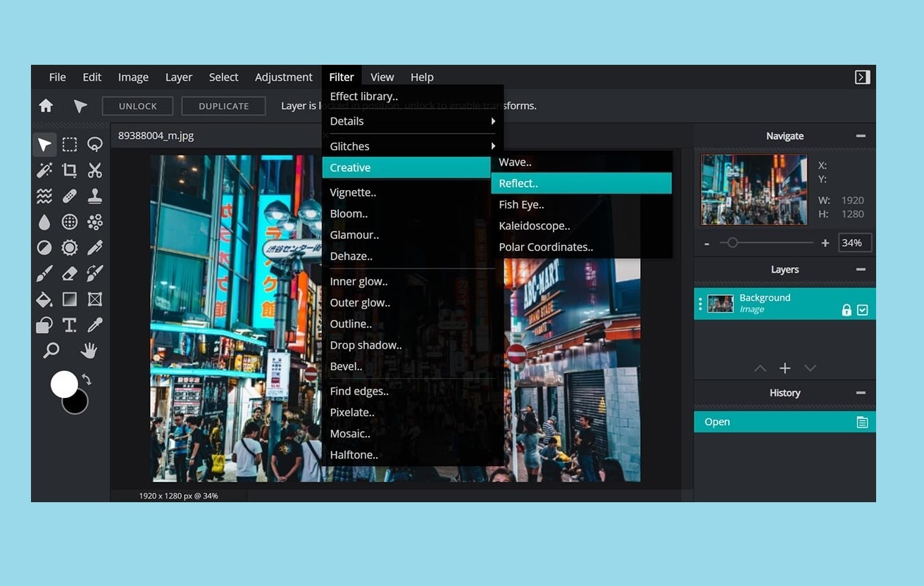Select the Zoom magnifier tool
Screen dimensions: 924x586
coord(51,350)
